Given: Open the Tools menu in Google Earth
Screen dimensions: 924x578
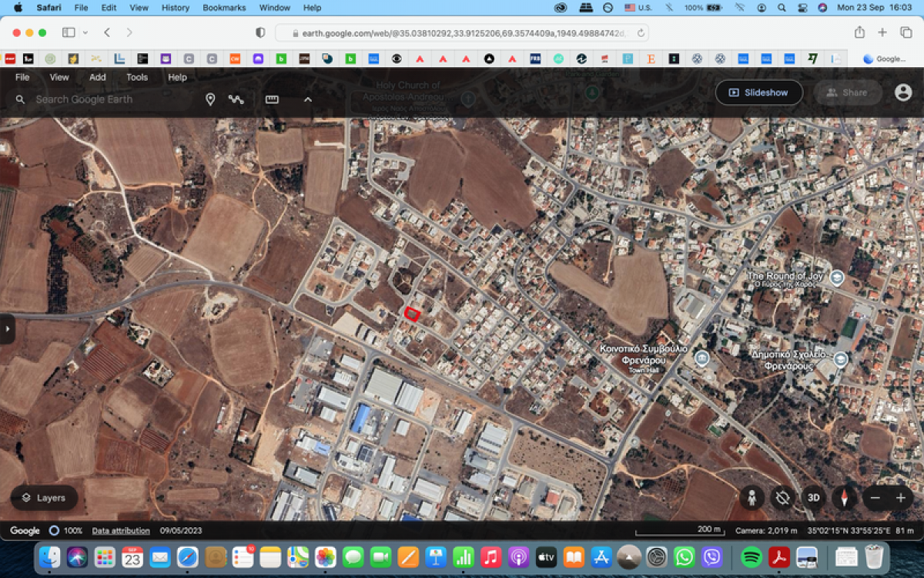Looking at the screenshot, I should pos(137,77).
